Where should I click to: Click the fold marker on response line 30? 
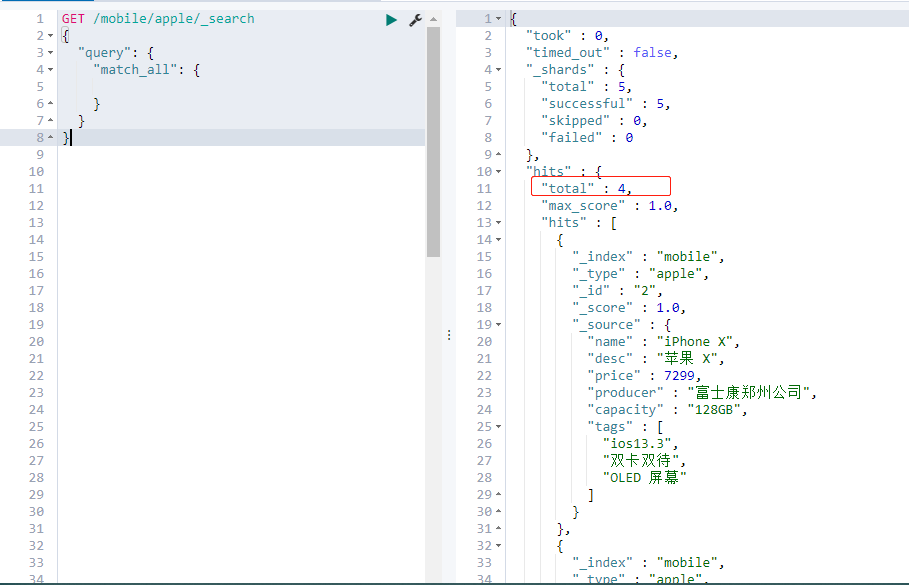tap(499, 511)
